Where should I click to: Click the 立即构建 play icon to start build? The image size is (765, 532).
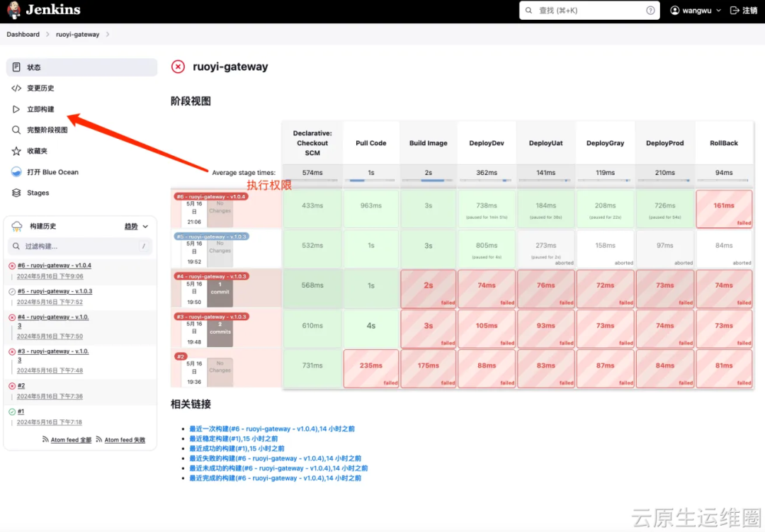pyautogui.click(x=16, y=109)
